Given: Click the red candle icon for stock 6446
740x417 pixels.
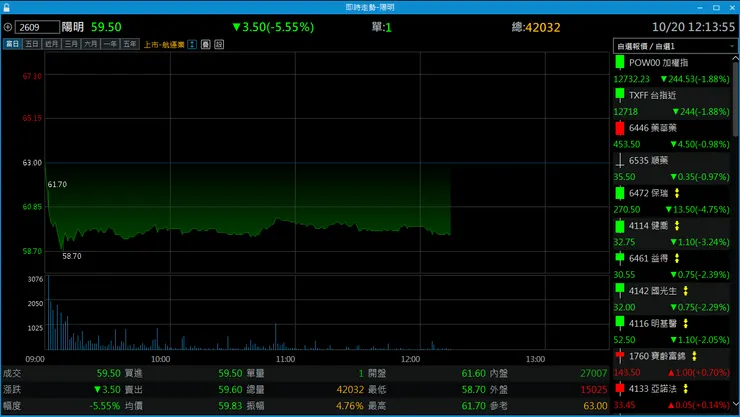Looking at the screenshot, I should (x=620, y=128).
